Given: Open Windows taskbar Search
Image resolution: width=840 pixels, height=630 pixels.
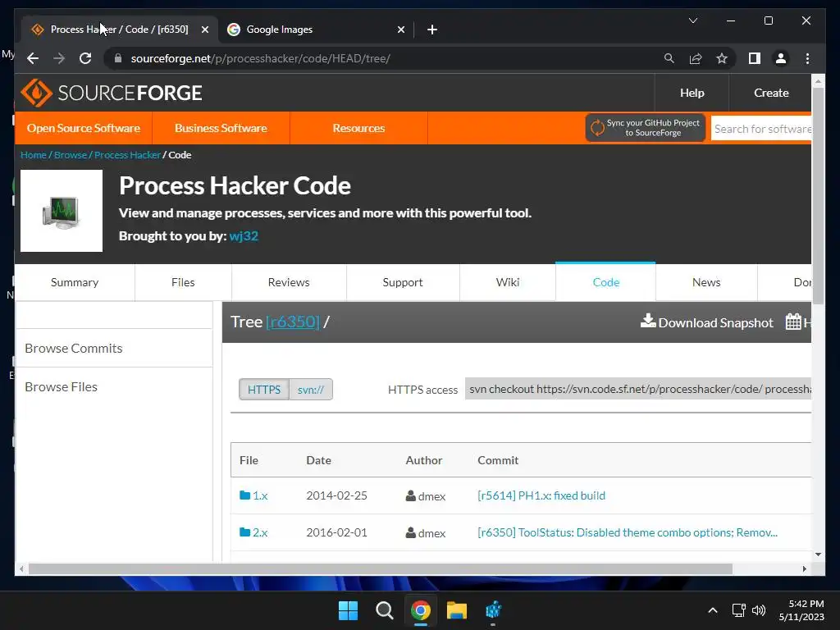Looking at the screenshot, I should point(384,610).
